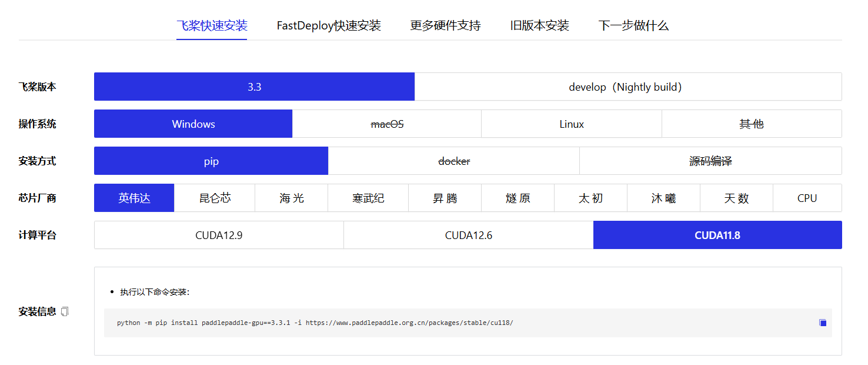Choose CUDA12.6 compute platform

tap(469, 235)
